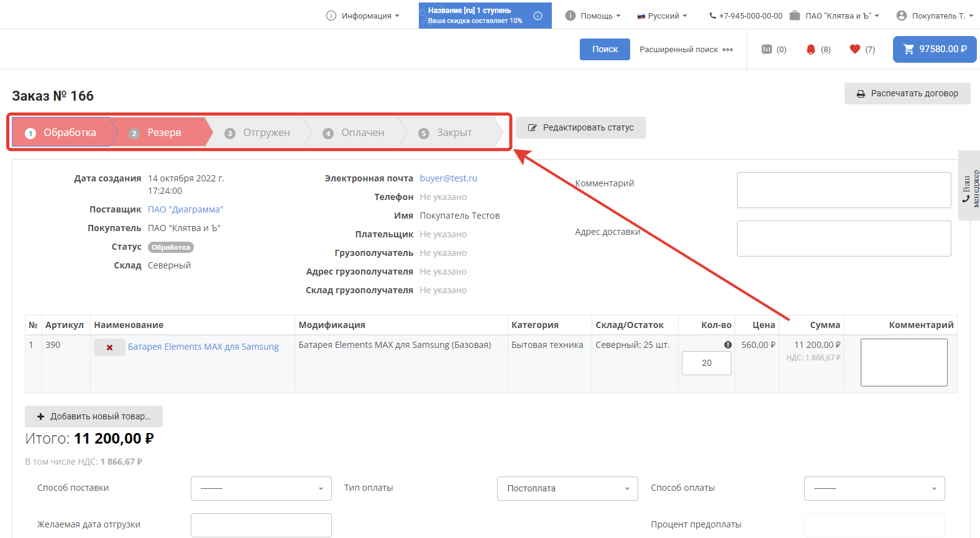Open the 'Ваш менеджер' side tab
The height and width of the screenshot is (538, 980).
(x=969, y=185)
